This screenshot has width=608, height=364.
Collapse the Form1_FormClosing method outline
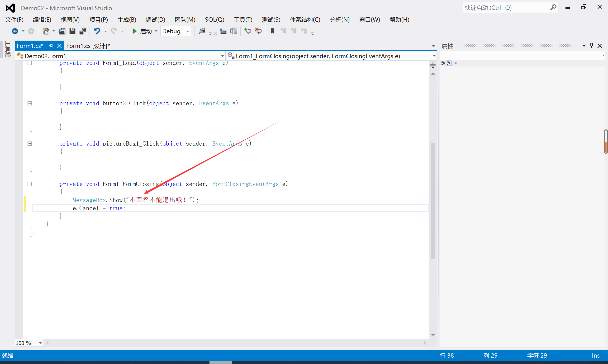point(30,184)
